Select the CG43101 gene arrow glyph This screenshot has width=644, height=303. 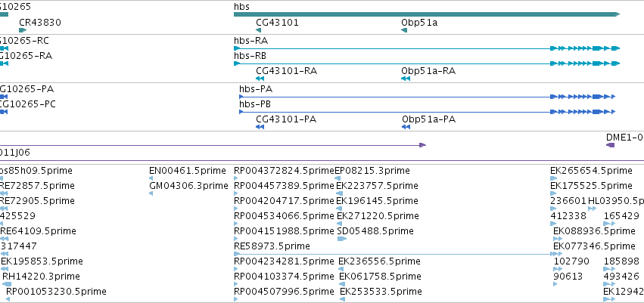tap(258, 30)
